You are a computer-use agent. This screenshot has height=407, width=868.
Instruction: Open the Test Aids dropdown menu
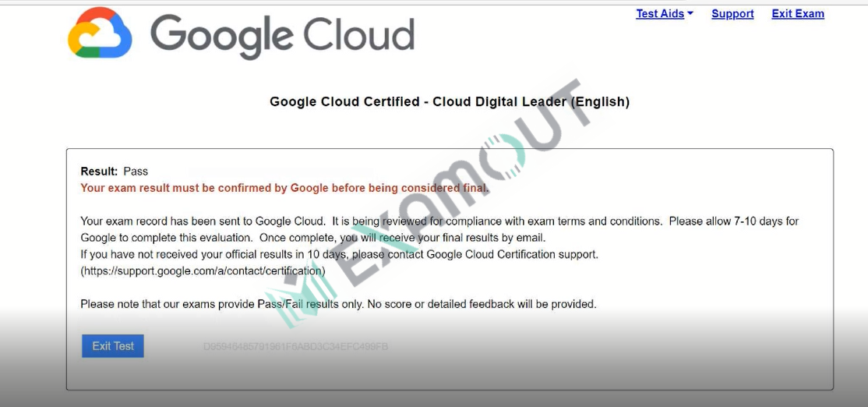tap(665, 14)
